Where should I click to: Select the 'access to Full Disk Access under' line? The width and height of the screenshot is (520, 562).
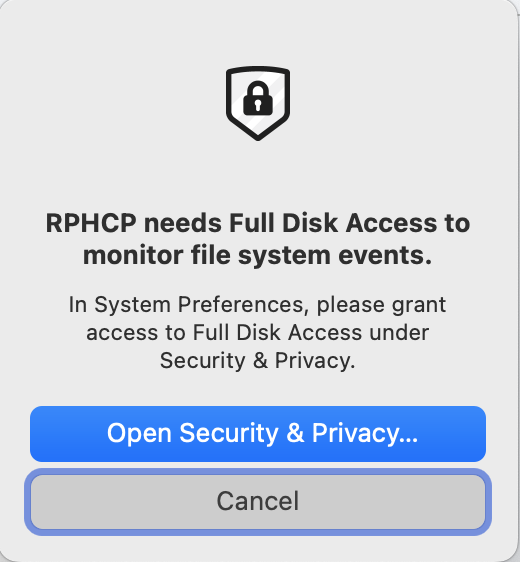point(257,333)
